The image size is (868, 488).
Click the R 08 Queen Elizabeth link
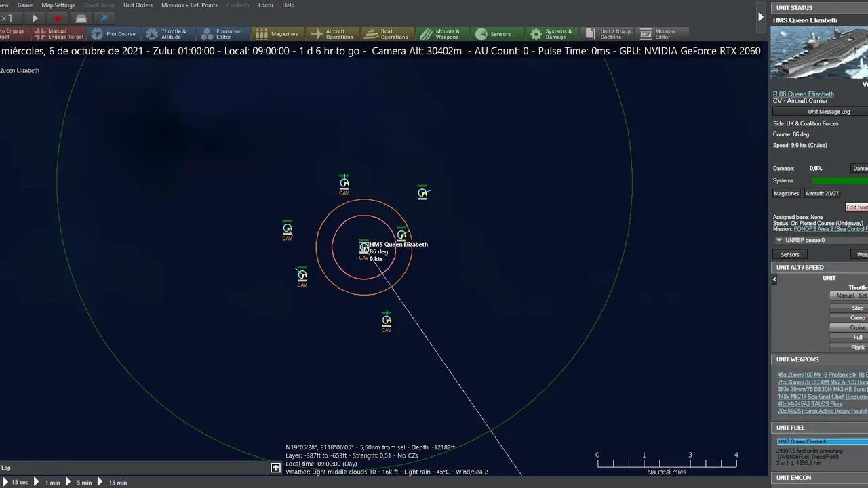(803, 94)
